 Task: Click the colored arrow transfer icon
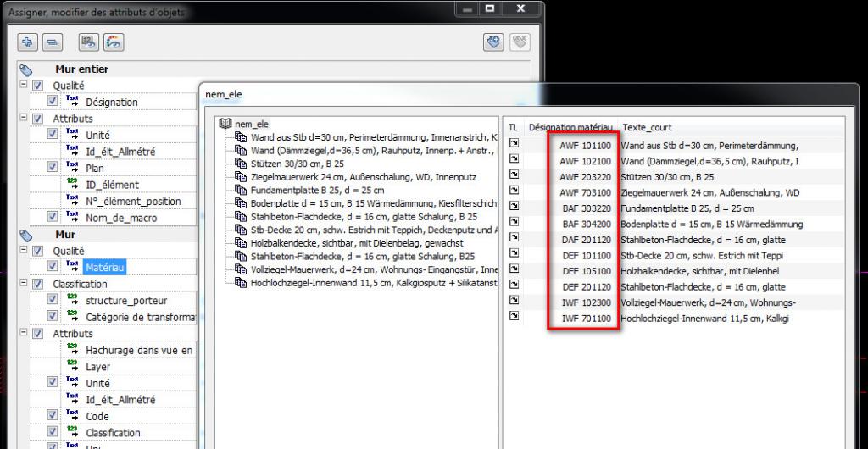coord(114,42)
